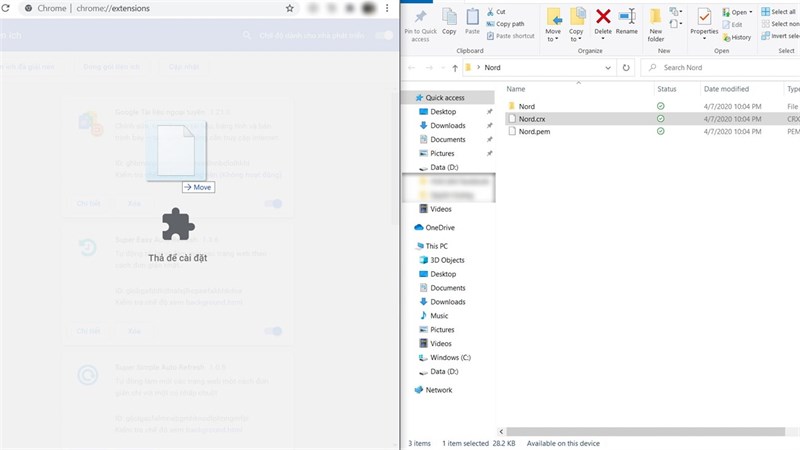Viewport: 800px width, 450px height.
Task: Open Videos under Quick access
Action: tap(440, 209)
